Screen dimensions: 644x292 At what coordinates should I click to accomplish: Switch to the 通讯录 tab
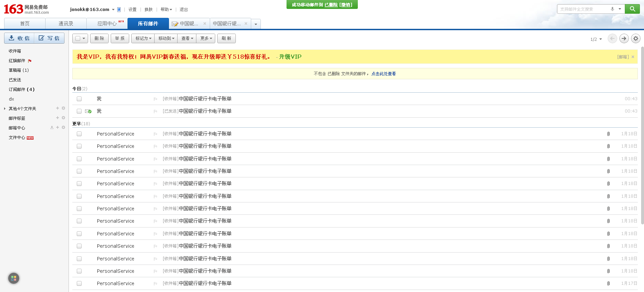click(x=66, y=24)
